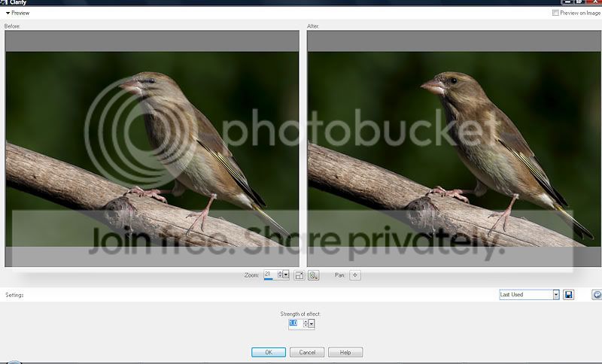This screenshot has width=602, height=364.
Task: Click the reset to default icon
Action: (597, 295)
